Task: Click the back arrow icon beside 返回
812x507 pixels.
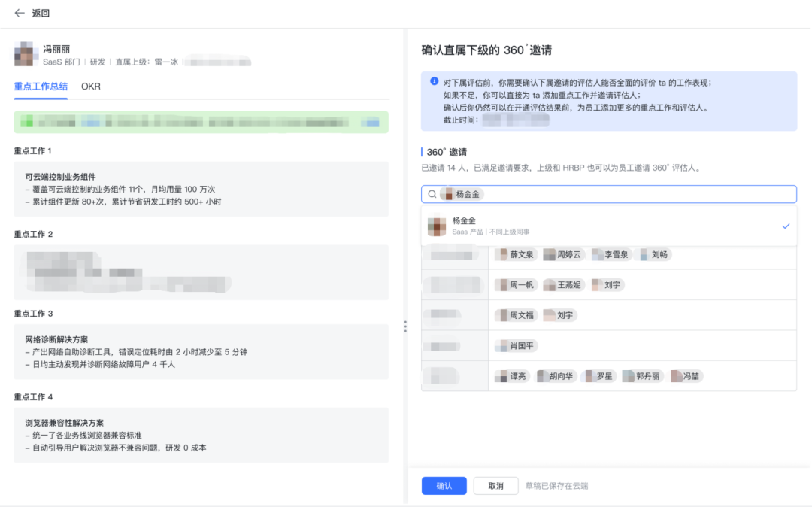Action: tap(19, 13)
